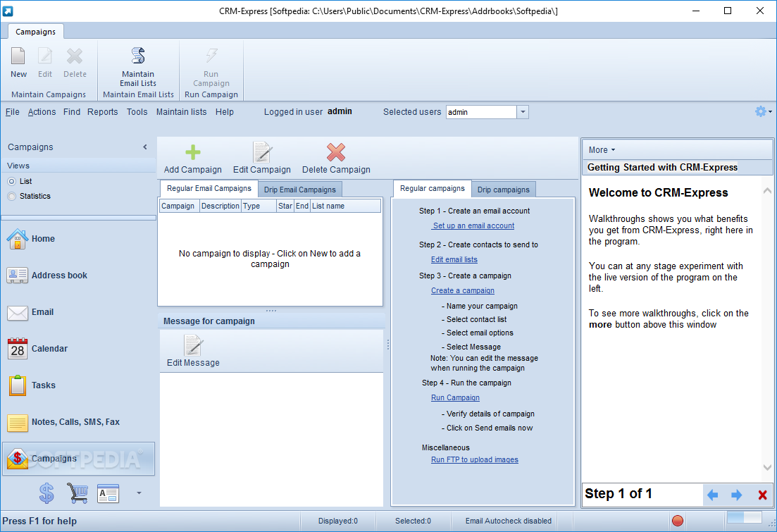
Task: Expand the More dropdown in the walkthrough panel
Action: point(602,149)
